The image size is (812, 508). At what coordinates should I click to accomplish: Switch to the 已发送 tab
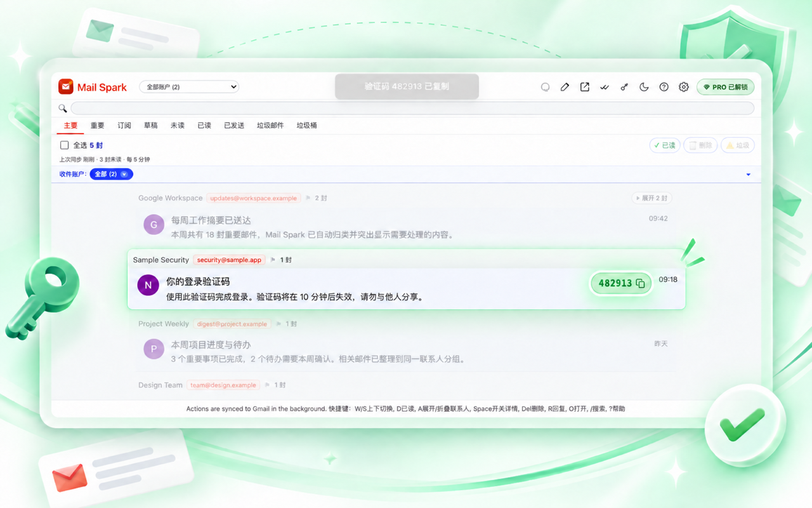click(234, 126)
